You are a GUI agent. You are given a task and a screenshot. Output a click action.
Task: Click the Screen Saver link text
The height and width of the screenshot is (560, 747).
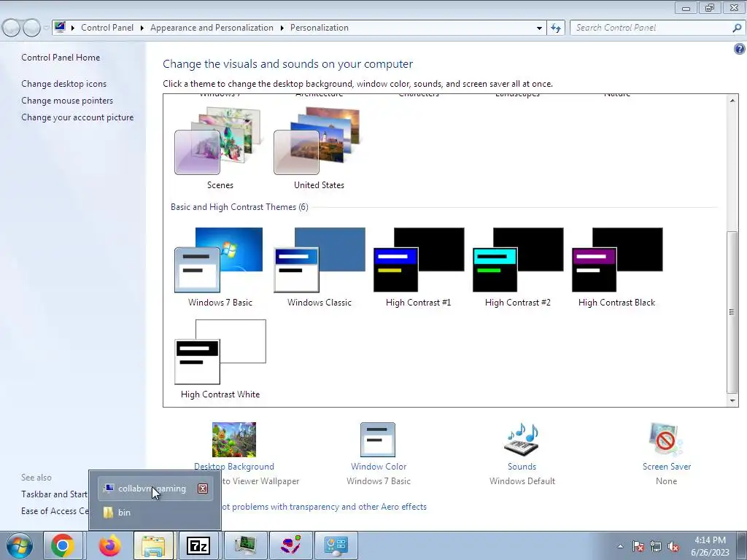click(667, 467)
